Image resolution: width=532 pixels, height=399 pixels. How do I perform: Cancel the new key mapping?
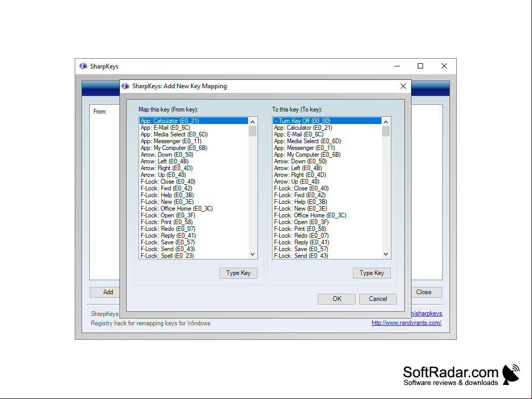point(378,299)
